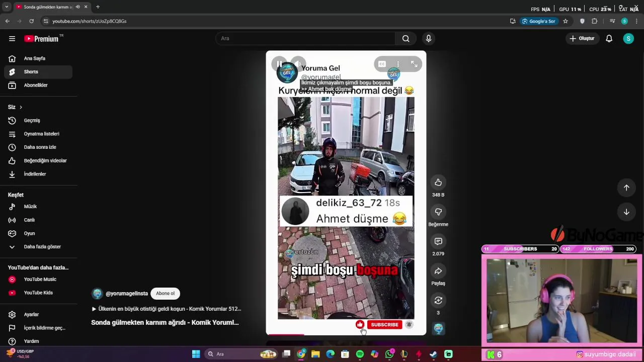
Task: Open Steam from the taskbar
Action: tap(433, 354)
